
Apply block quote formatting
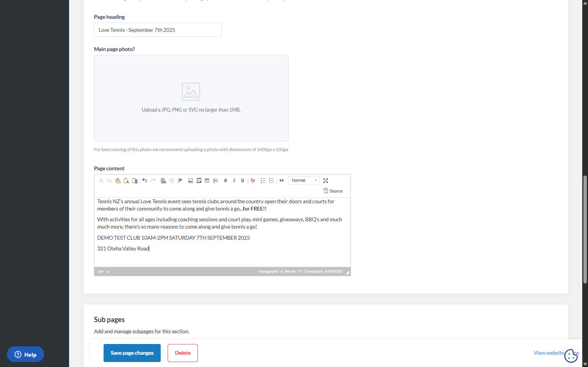282,181
